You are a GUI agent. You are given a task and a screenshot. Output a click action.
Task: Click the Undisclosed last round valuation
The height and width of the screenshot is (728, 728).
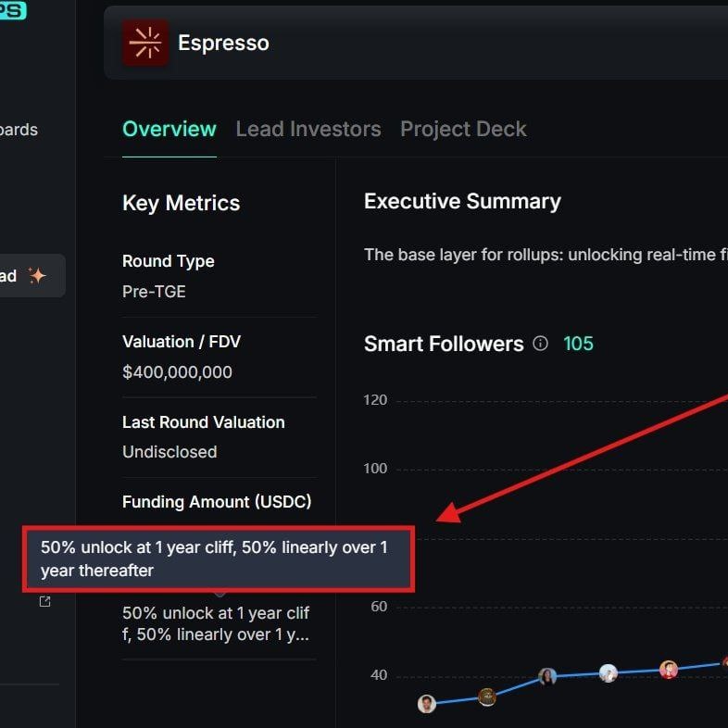[x=169, y=452]
